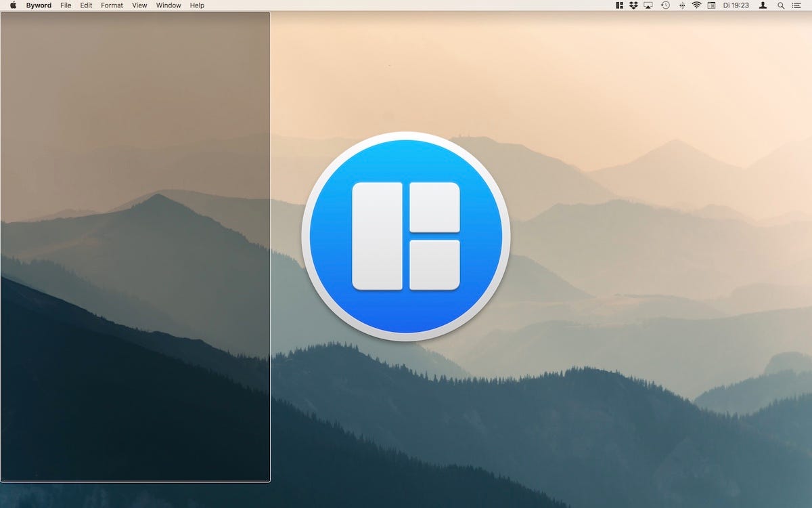
Task: Open Spotlight search magnifier
Action: pyautogui.click(x=781, y=5)
